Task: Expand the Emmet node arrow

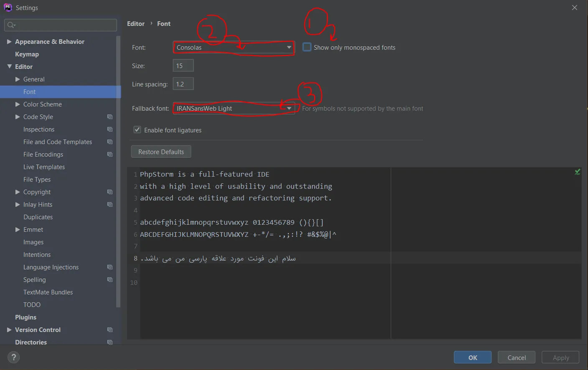Action: 18,230
